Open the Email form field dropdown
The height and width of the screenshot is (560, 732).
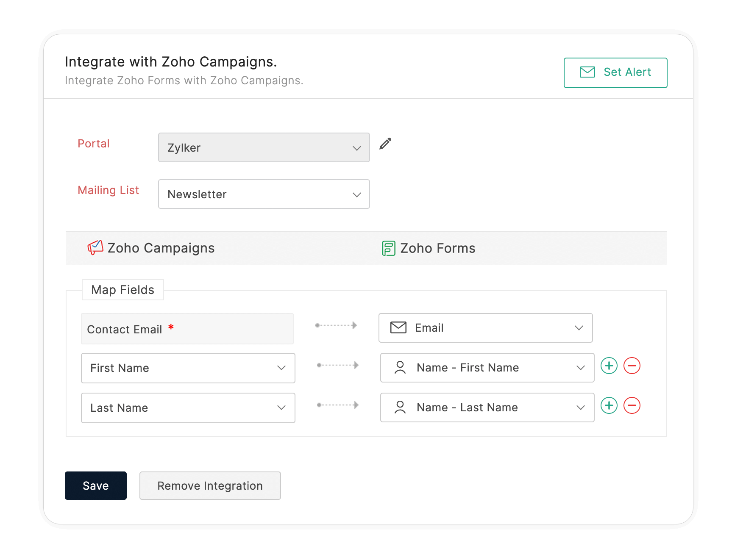pos(485,327)
